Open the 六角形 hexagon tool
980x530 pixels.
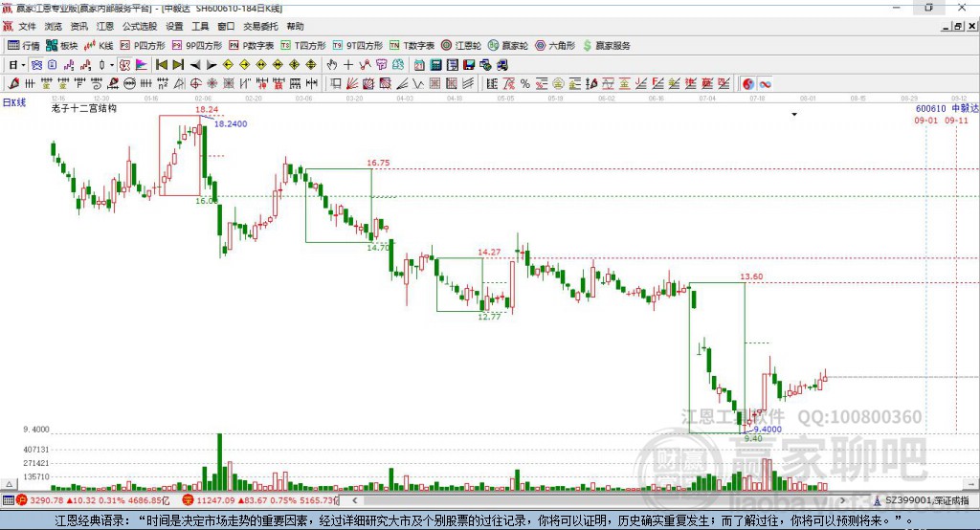tap(555, 46)
